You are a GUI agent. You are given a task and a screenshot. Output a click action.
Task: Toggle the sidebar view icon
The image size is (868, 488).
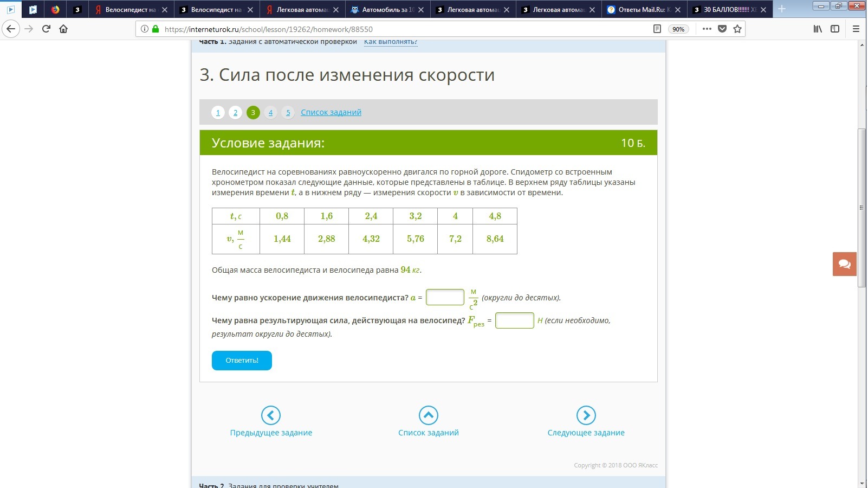click(835, 29)
